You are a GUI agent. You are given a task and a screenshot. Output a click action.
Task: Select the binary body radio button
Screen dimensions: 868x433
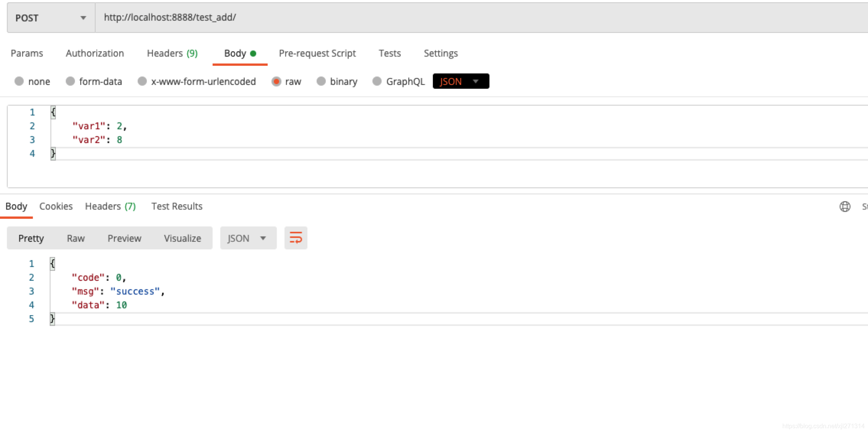pos(321,81)
